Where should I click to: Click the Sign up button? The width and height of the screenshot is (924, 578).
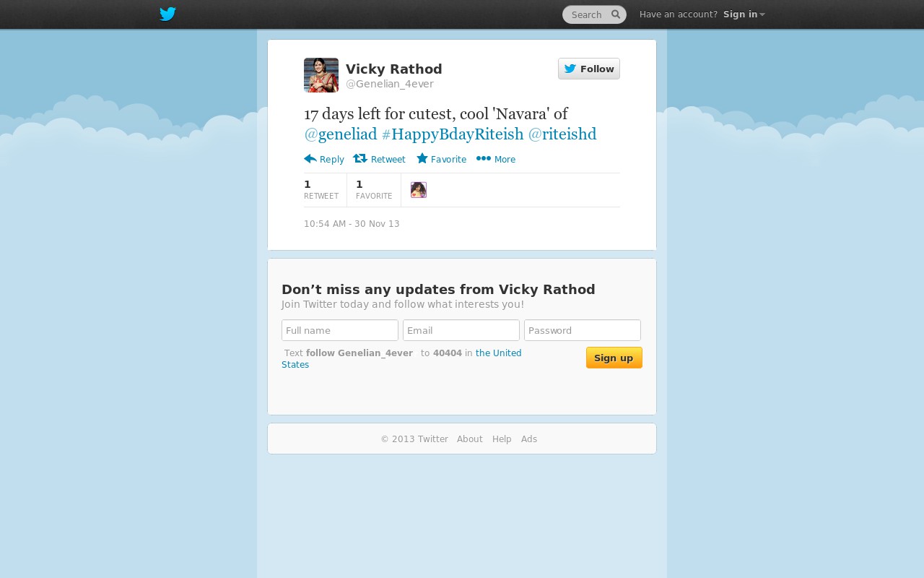click(x=614, y=358)
